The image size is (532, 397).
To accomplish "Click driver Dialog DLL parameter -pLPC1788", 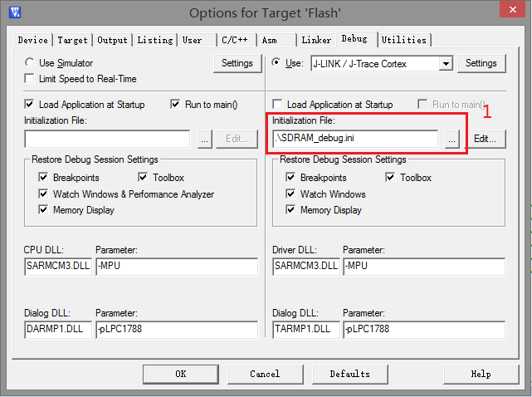I will coord(424,330).
